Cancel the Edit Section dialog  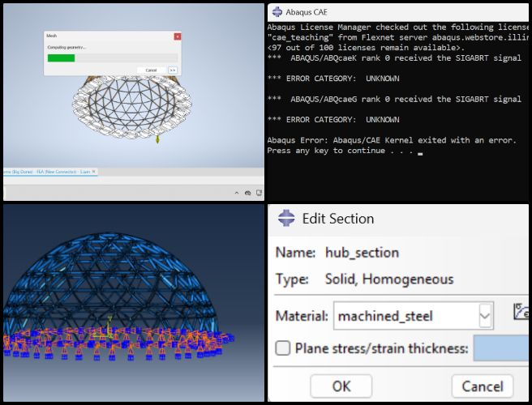click(x=482, y=386)
